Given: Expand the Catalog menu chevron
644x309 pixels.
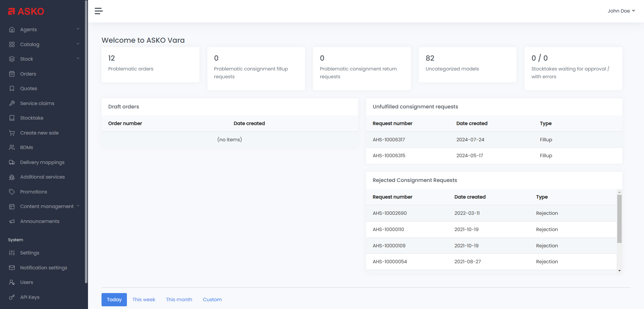Looking at the screenshot, I should [x=78, y=44].
